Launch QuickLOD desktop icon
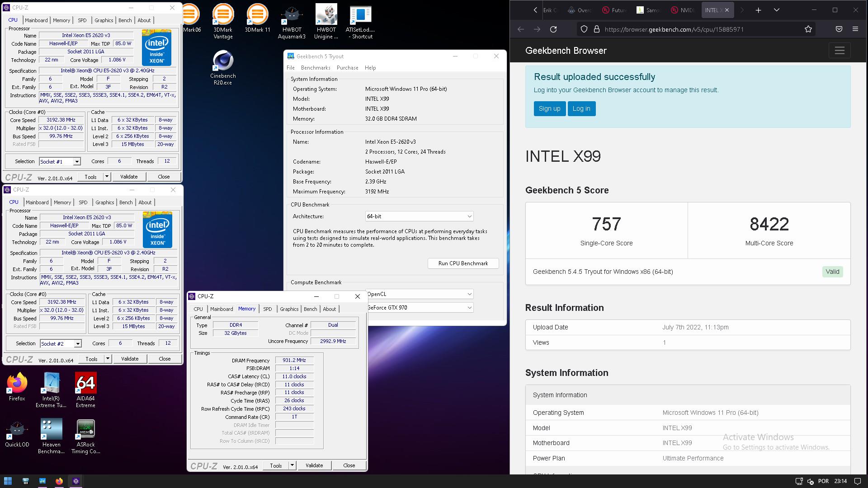The image size is (868, 488). 17,434
